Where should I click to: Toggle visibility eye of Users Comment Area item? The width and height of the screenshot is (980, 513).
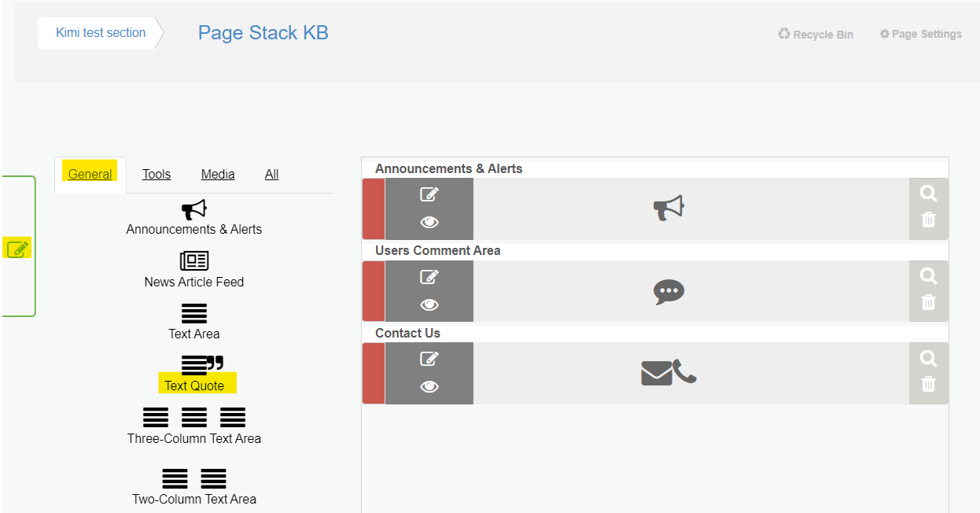[x=429, y=304]
